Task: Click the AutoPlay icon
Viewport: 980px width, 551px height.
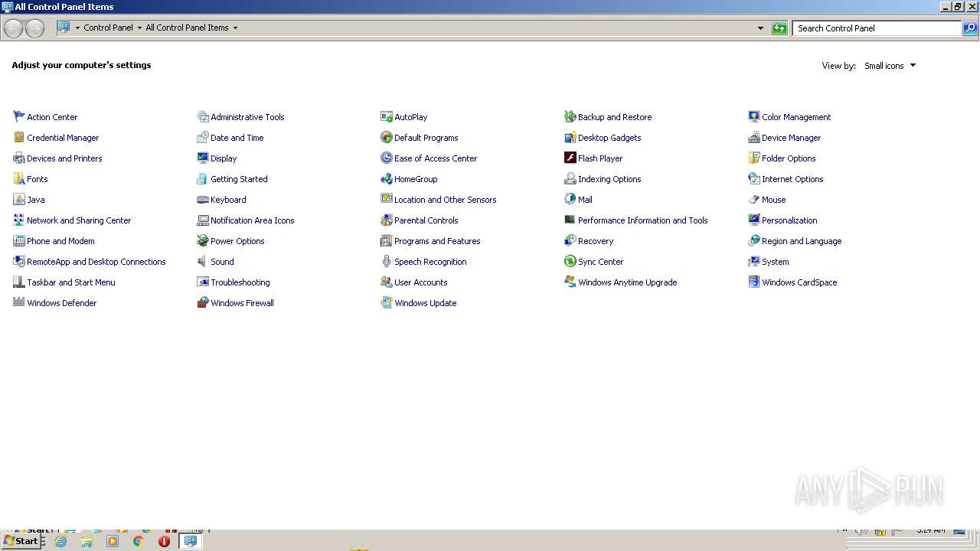Action: 387,116
